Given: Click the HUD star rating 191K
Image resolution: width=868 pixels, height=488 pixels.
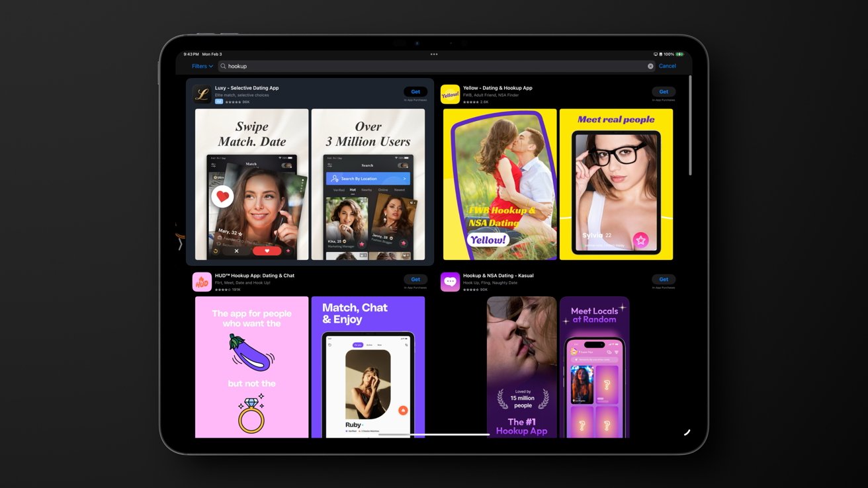Looking at the screenshot, I should point(228,290).
